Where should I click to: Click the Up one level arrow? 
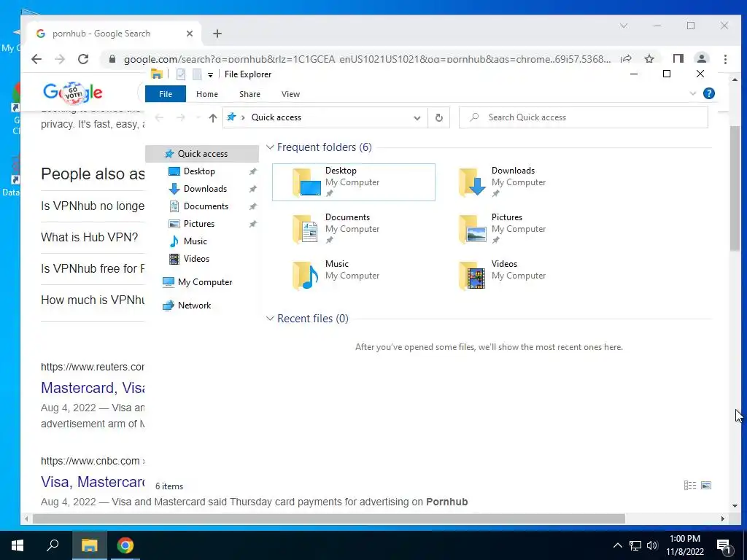(212, 117)
